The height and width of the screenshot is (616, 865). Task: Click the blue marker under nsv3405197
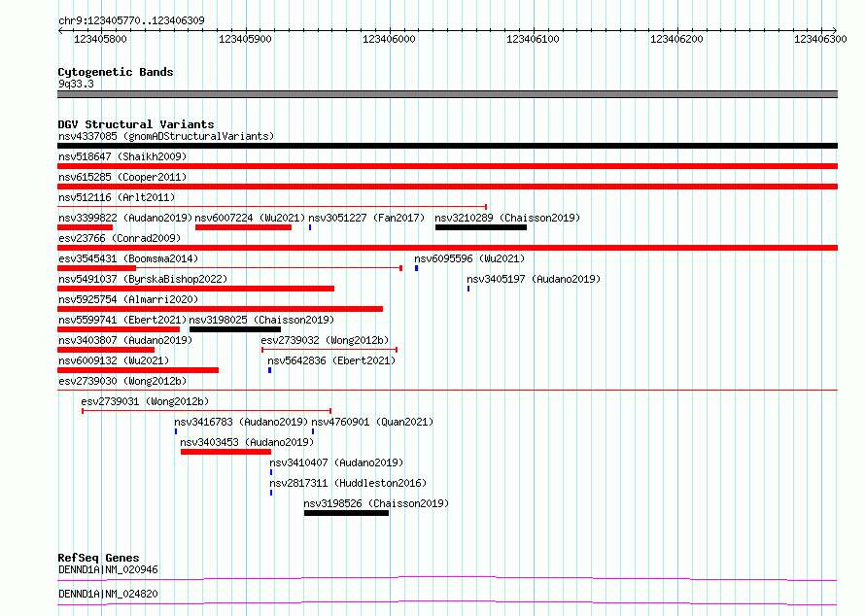click(468, 289)
